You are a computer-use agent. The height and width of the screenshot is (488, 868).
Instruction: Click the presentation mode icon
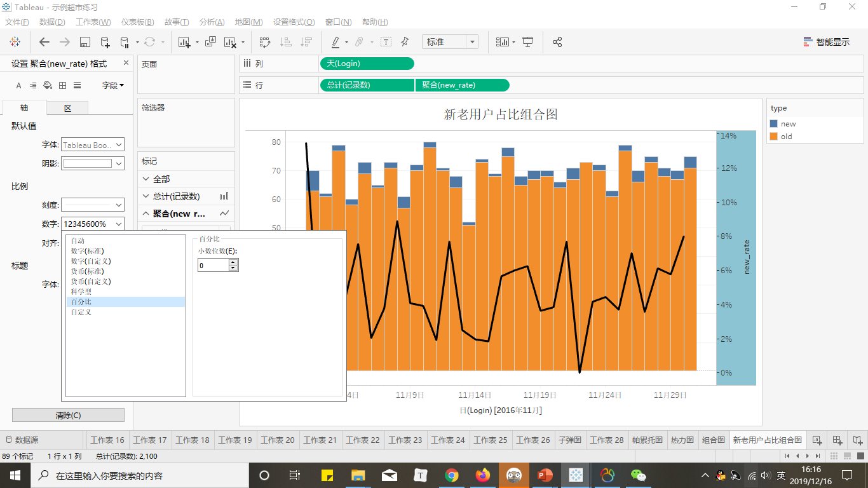click(x=527, y=42)
